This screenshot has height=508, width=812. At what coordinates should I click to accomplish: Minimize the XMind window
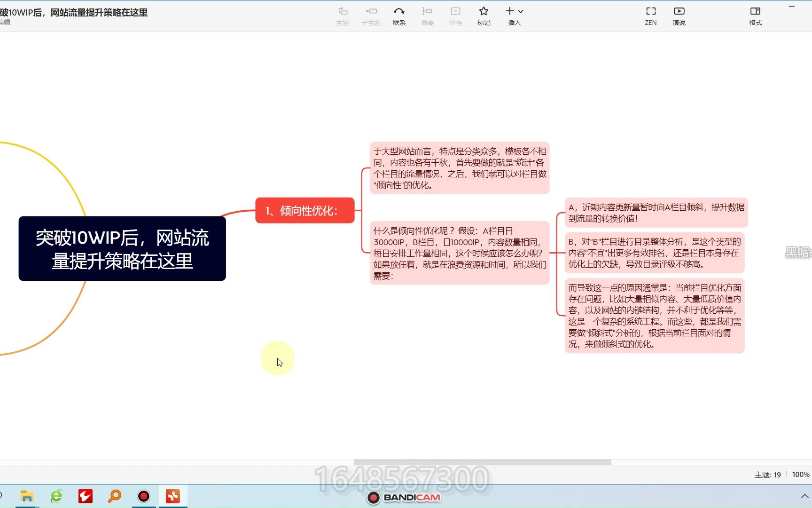click(x=792, y=7)
